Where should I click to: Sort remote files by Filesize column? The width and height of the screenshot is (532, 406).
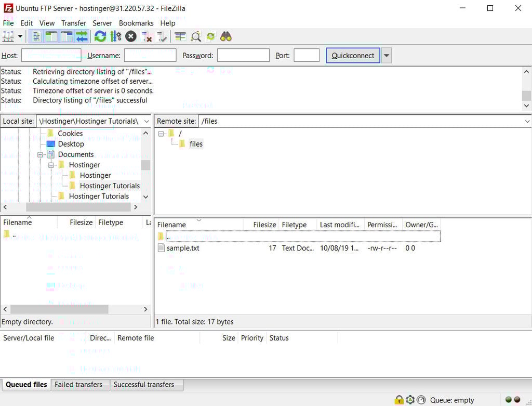[264, 225]
